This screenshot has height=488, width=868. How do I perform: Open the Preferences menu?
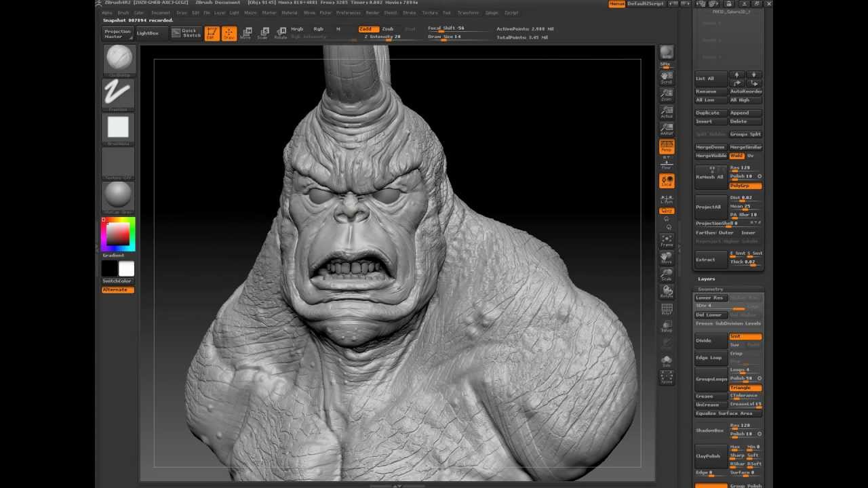pos(349,12)
